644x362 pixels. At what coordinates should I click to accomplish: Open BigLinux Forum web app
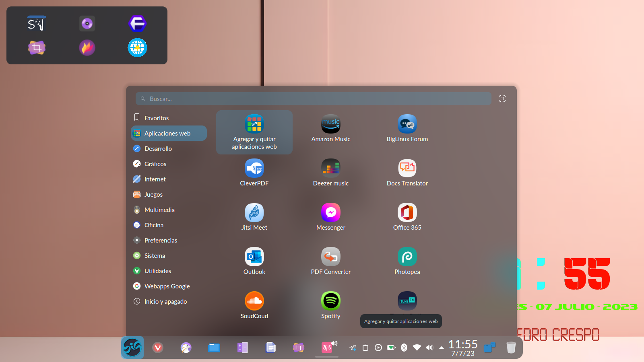[407, 129]
